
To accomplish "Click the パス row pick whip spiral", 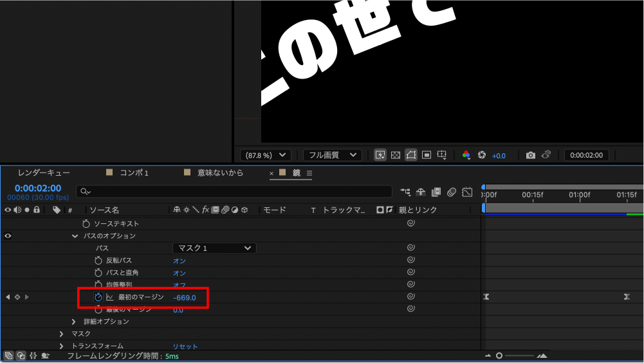I will [x=410, y=248].
